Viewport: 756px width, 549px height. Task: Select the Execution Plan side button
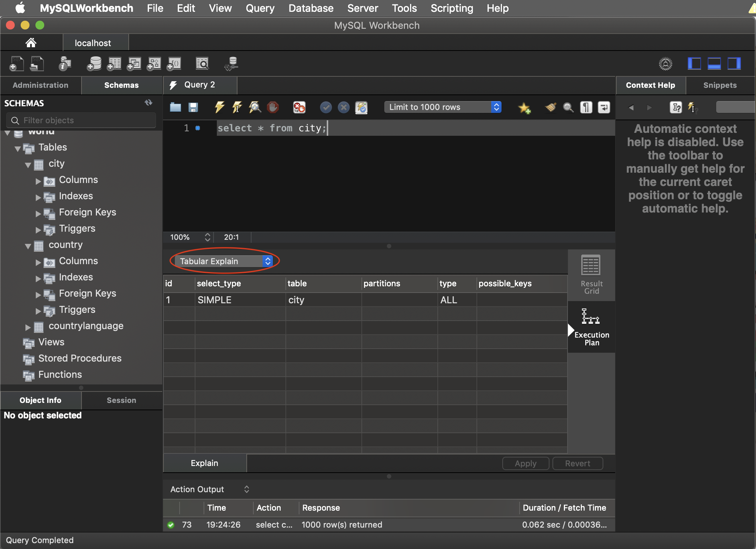tap(591, 327)
